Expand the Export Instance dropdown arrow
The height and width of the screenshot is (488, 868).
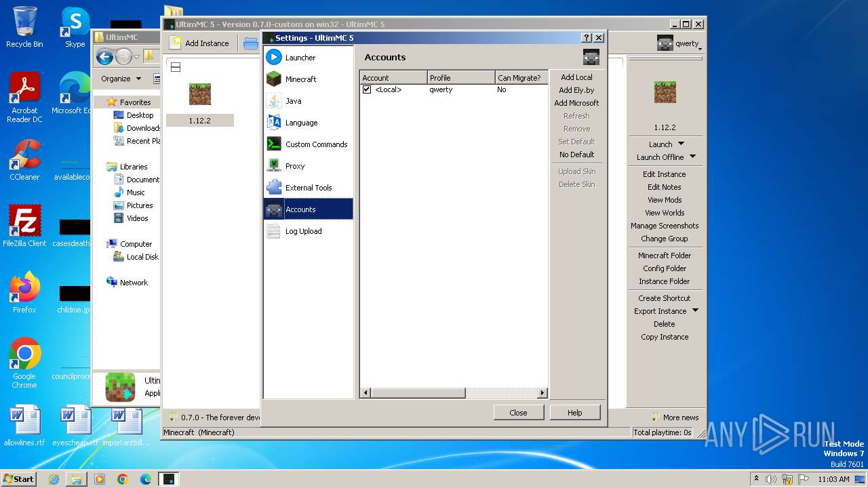[695, 311]
